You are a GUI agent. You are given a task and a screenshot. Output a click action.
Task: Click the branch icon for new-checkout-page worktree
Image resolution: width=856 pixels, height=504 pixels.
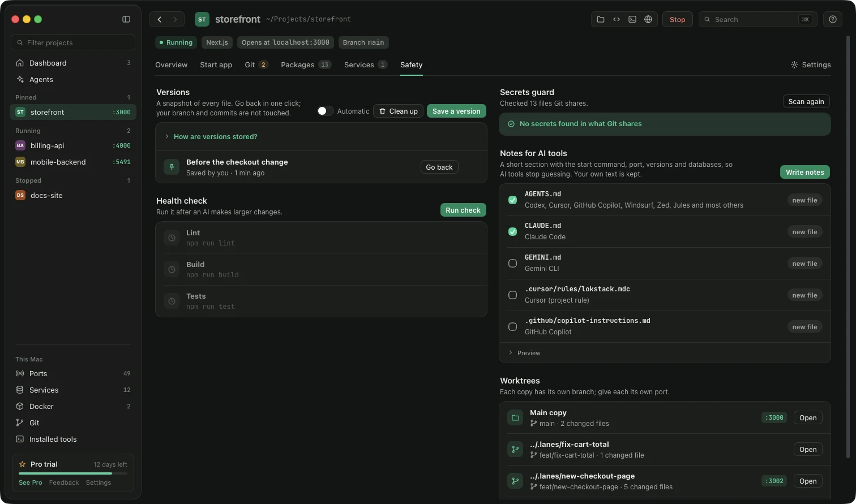click(515, 481)
